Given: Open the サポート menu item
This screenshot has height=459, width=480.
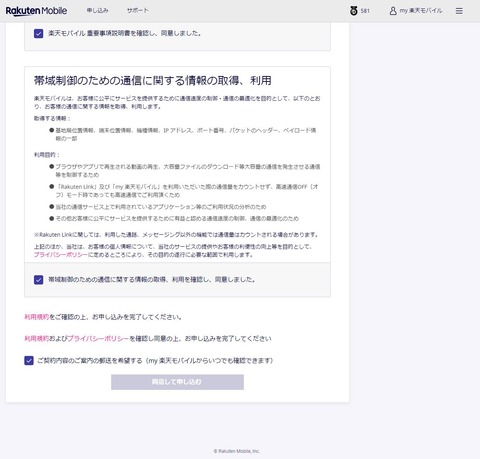Looking at the screenshot, I should pyautogui.click(x=137, y=11).
